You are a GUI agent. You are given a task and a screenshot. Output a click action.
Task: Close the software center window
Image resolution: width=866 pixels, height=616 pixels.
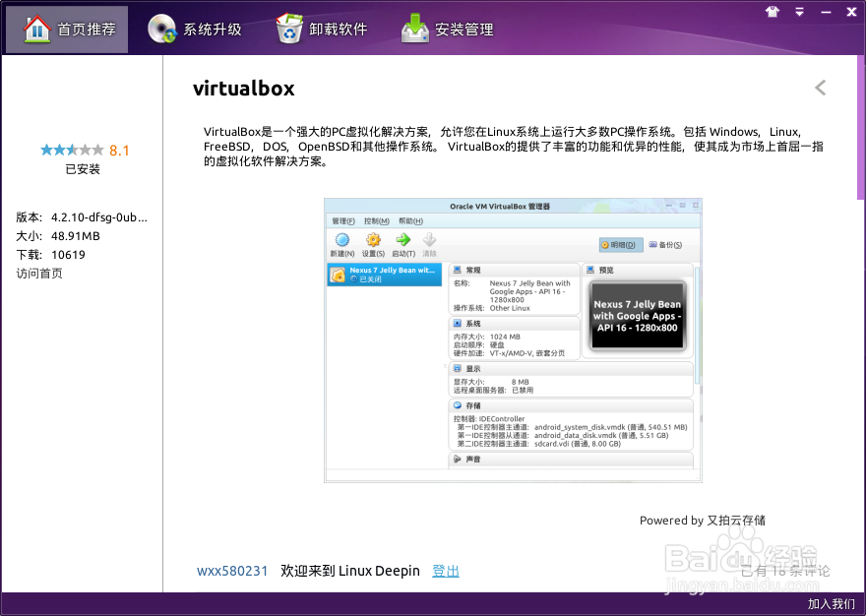[x=851, y=12]
